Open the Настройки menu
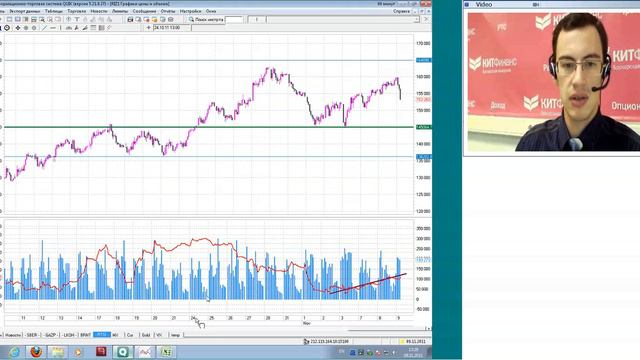Screen dimensions: 640x360 [x=190, y=11]
